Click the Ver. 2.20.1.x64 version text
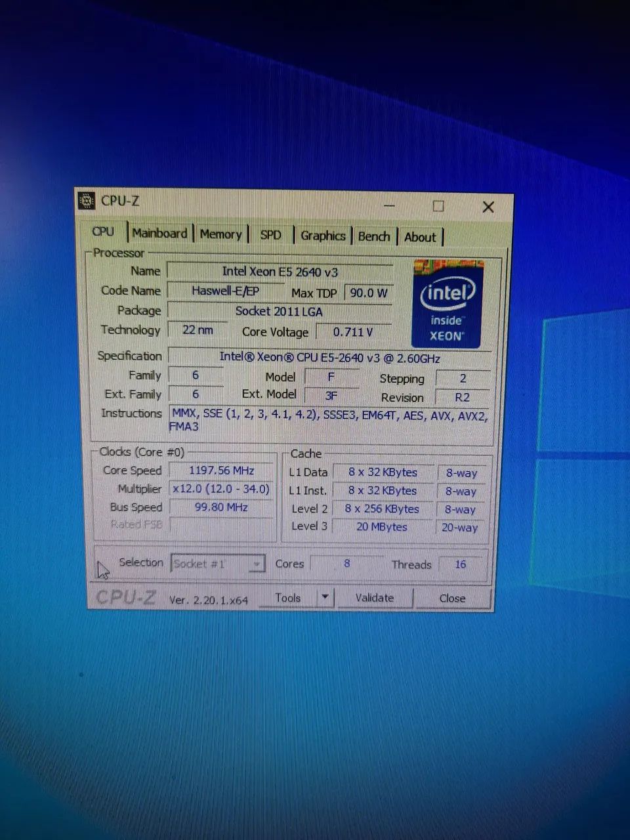630x840 pixels. tap(209, 599)
